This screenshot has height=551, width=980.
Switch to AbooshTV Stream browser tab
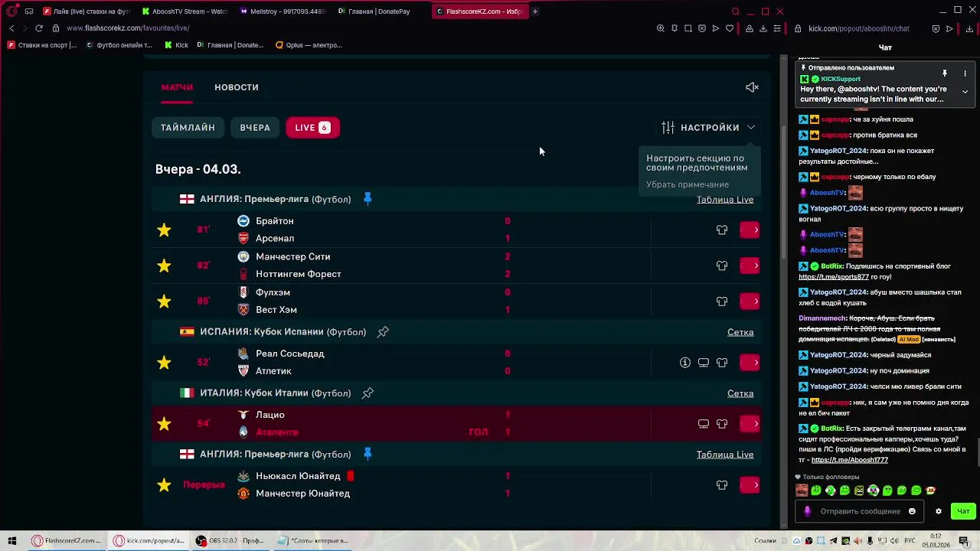click(x=185, y=11)
